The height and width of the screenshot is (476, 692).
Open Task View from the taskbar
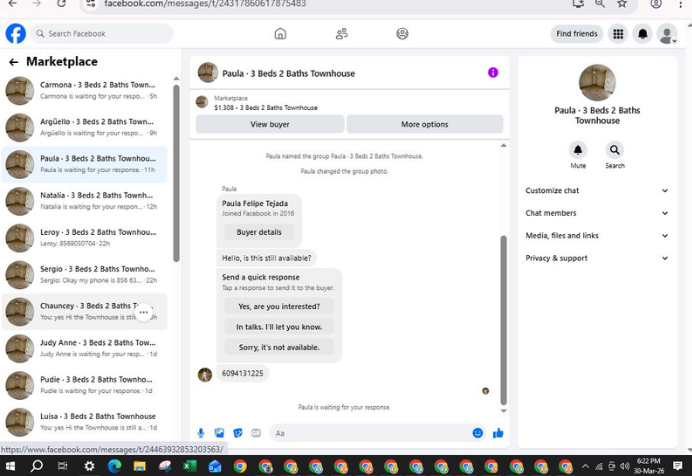tap(63, 466)
